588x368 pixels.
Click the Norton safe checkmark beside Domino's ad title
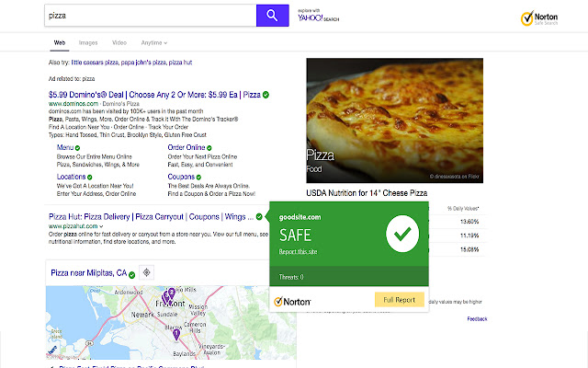pos(266,95)
